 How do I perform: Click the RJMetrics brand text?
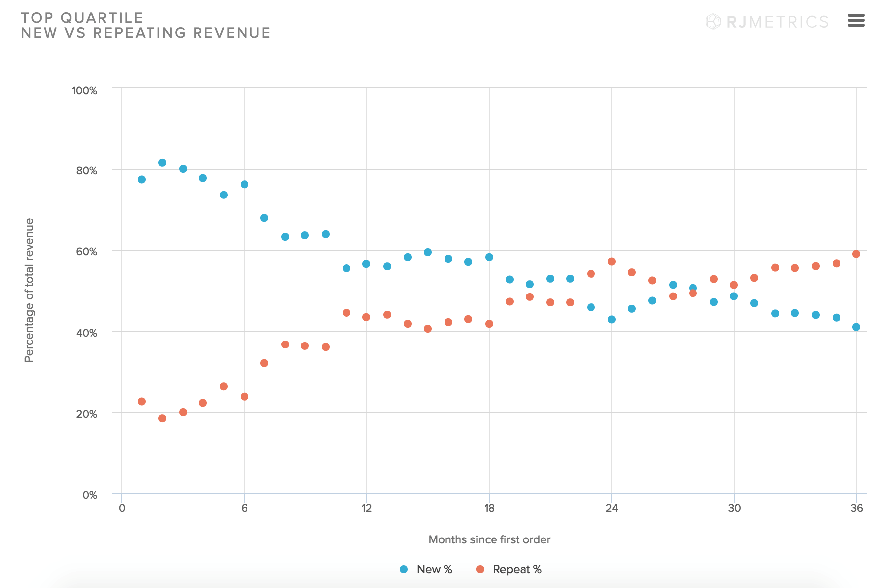tap(777, 22)
